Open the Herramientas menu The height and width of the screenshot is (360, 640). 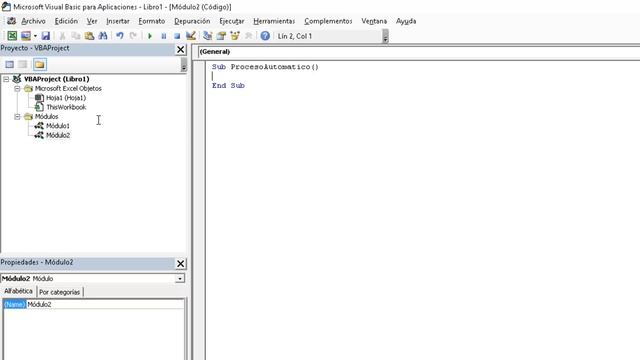pos(274,21)
